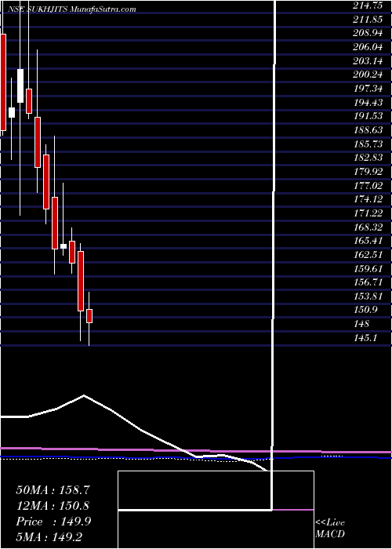Viewport: 392px width, 549px height.
Task: Click the 159.61 price axis label
Action: [369, 268]
